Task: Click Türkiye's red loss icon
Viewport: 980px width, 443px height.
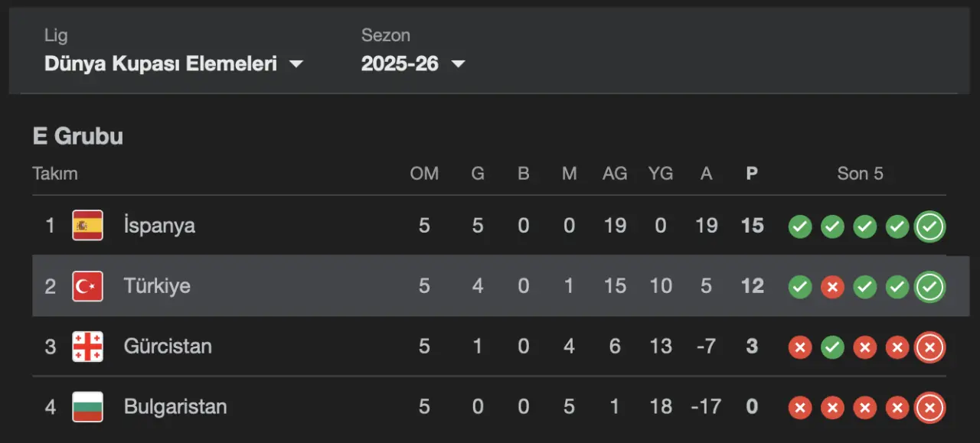Action: 832,287
